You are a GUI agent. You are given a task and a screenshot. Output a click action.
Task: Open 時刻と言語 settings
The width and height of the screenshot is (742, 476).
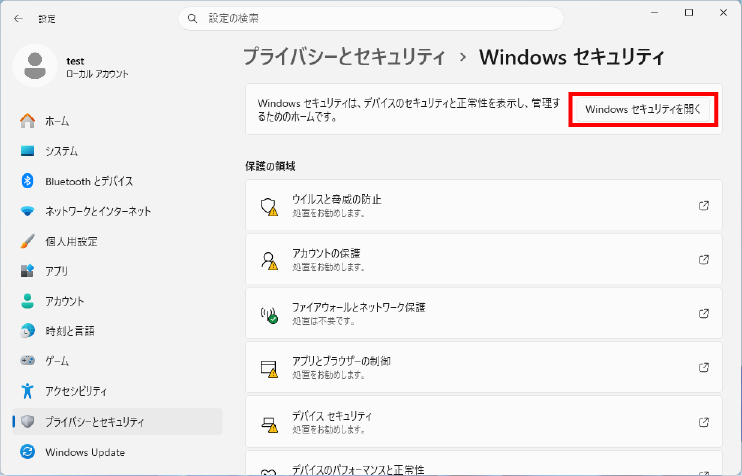pyautogui.click(x=117, y=331)
